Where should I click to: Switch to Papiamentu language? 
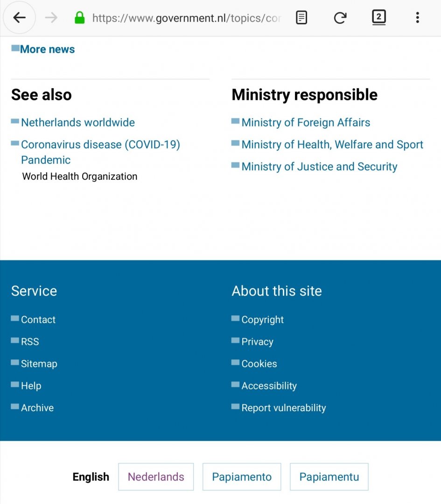click(x=329, y=476)
